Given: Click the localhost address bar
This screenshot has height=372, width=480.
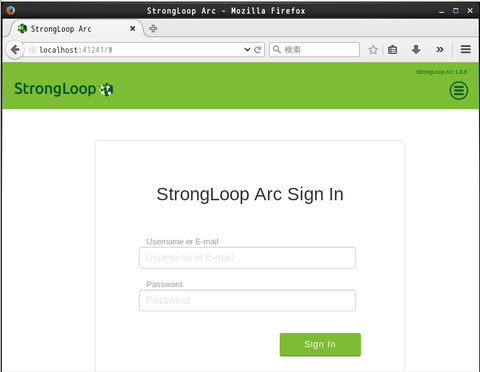Looking at the screenshot, I should point(140,50).
